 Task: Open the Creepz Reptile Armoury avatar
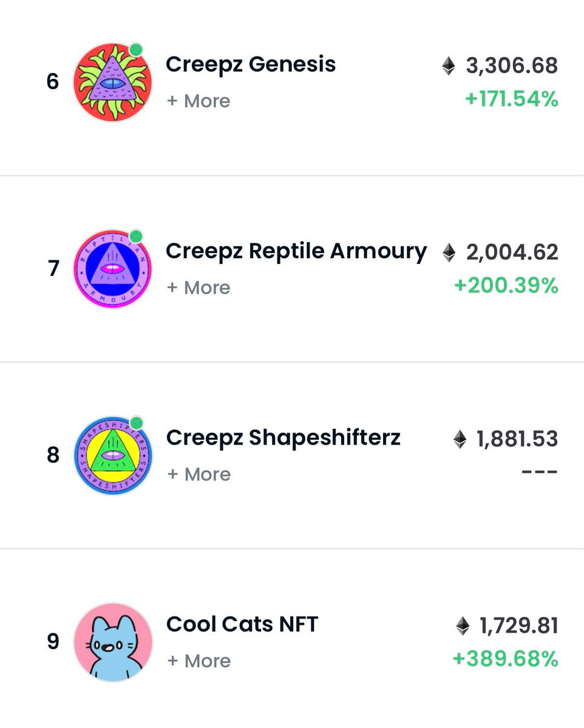(113, 269)
